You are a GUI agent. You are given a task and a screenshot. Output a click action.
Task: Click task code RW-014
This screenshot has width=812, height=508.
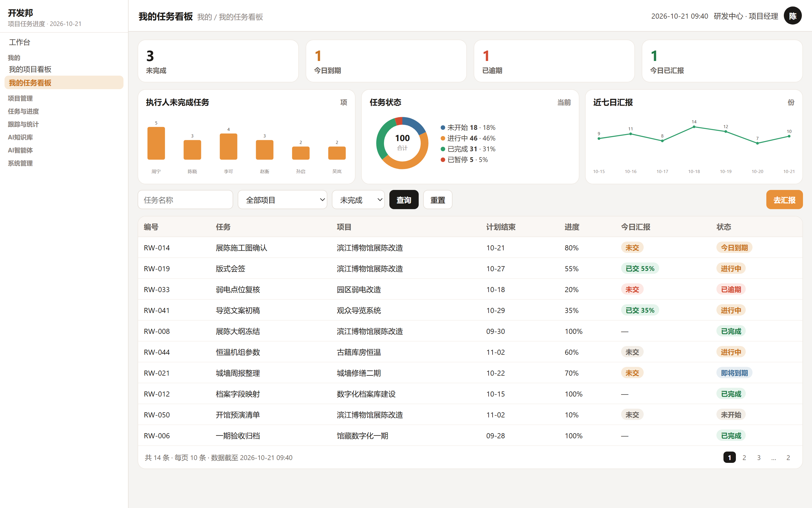[157, 248]
